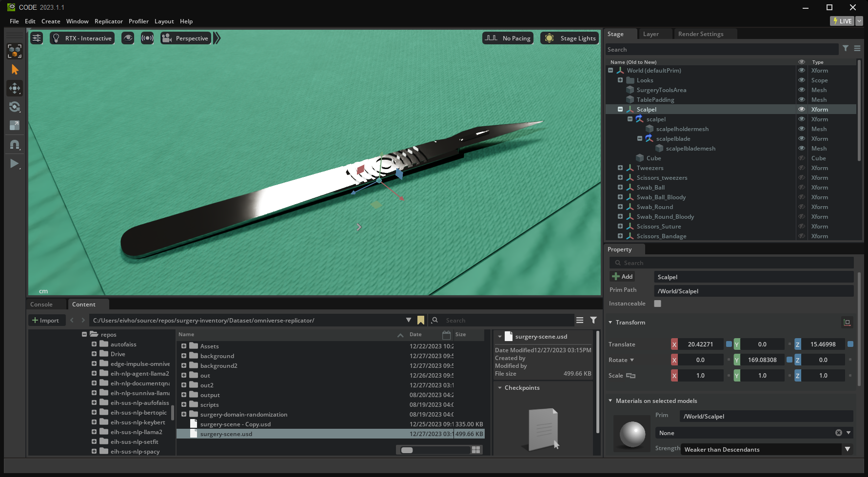The height and width of the screenshot is (477, 868).
Task: Click the Rotate Y value field
Action: pyautogui.click(x=762, y=360)
